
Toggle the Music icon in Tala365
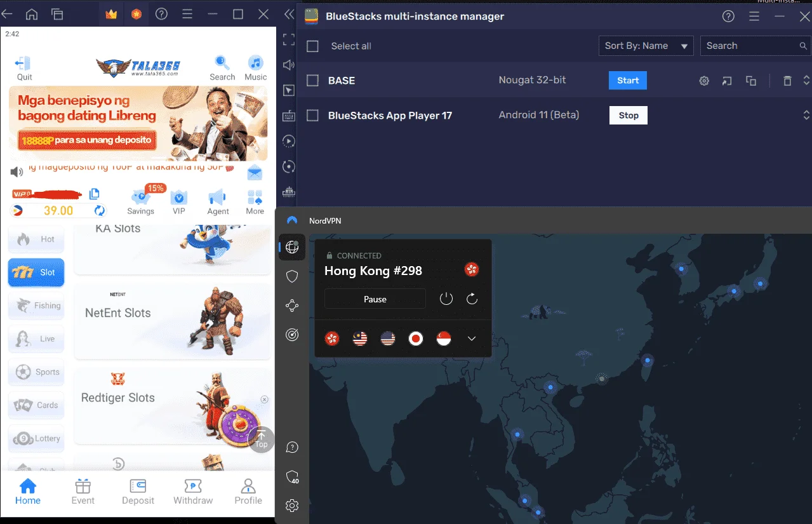255,63
